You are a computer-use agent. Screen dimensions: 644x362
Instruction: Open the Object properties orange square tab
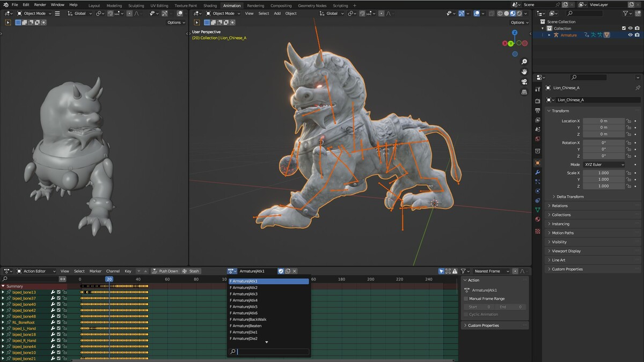pos(538,162)
